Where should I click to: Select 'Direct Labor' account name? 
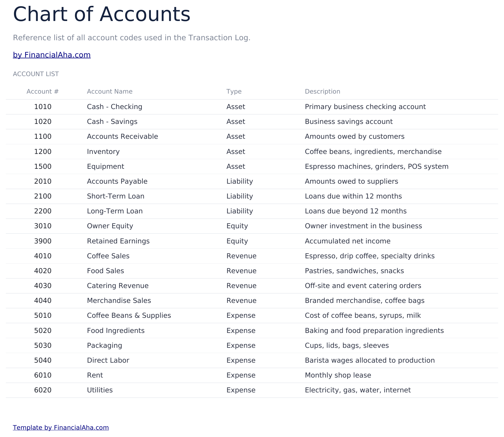coord(108,360)
